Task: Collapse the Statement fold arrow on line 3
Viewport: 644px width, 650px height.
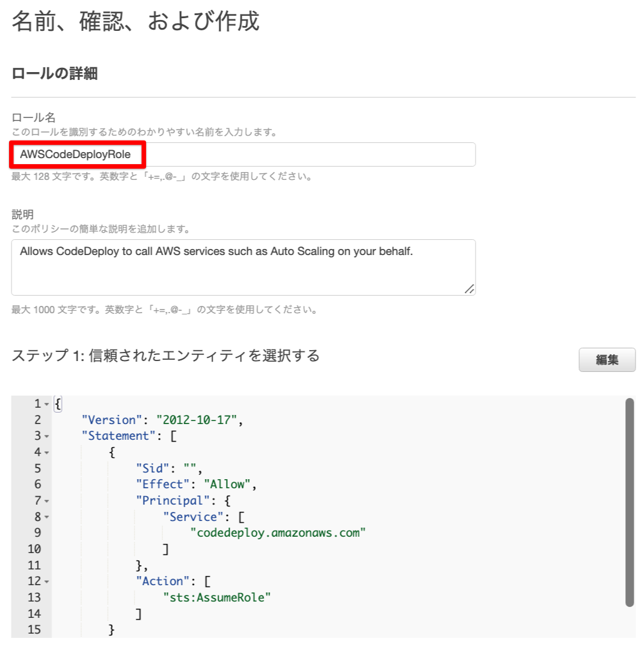Action: click(47, 436)
